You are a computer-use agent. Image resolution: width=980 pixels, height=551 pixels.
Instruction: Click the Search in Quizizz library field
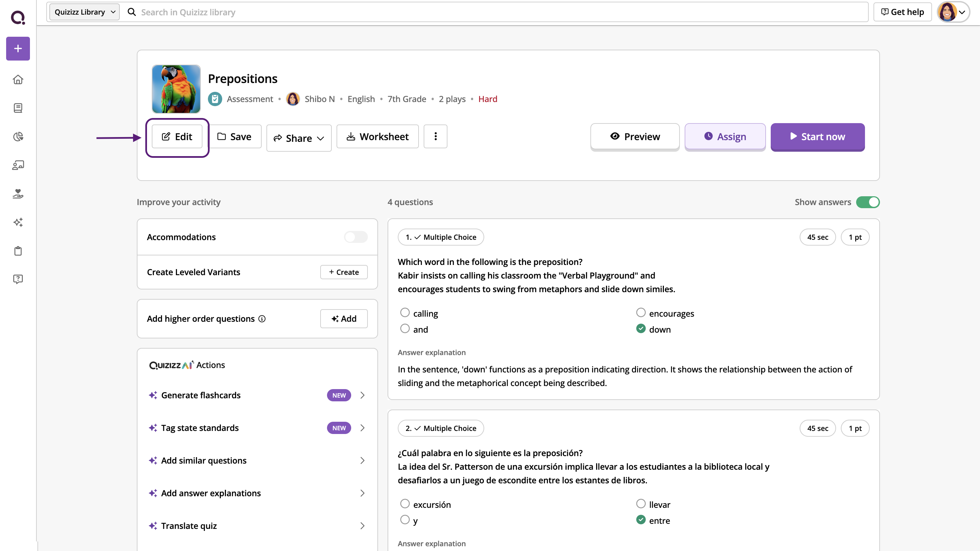click(494, 12)
